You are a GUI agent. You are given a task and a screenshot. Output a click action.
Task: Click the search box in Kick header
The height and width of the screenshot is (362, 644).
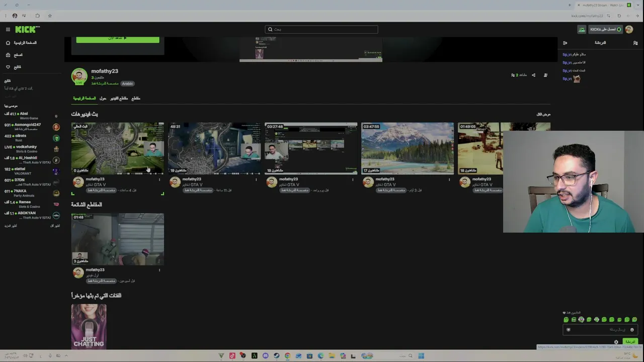coord(321,29)
